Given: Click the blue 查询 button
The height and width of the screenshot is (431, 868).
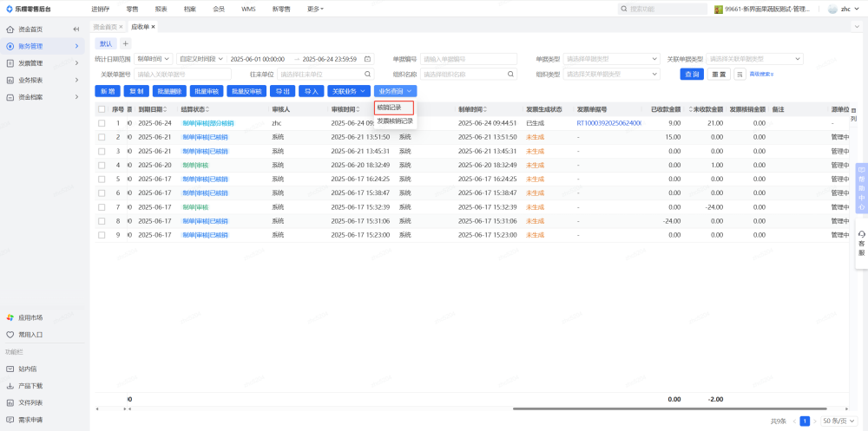Looking at the screenshot, I should coord(692,75).
